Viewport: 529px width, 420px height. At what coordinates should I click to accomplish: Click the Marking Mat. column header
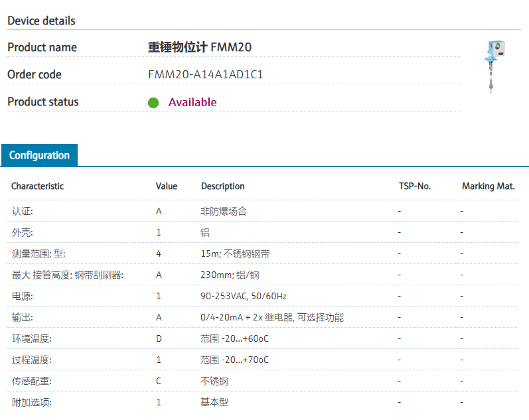tap(489, 186)
